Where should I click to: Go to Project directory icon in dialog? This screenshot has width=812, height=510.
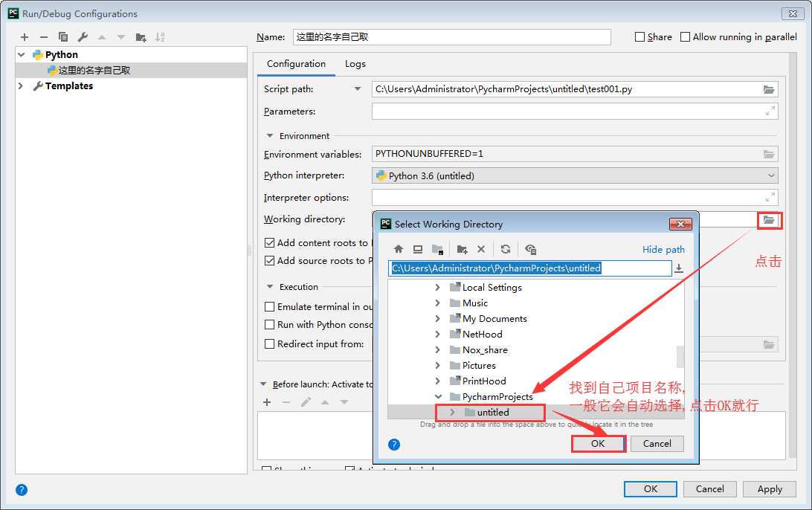point(437,250)
